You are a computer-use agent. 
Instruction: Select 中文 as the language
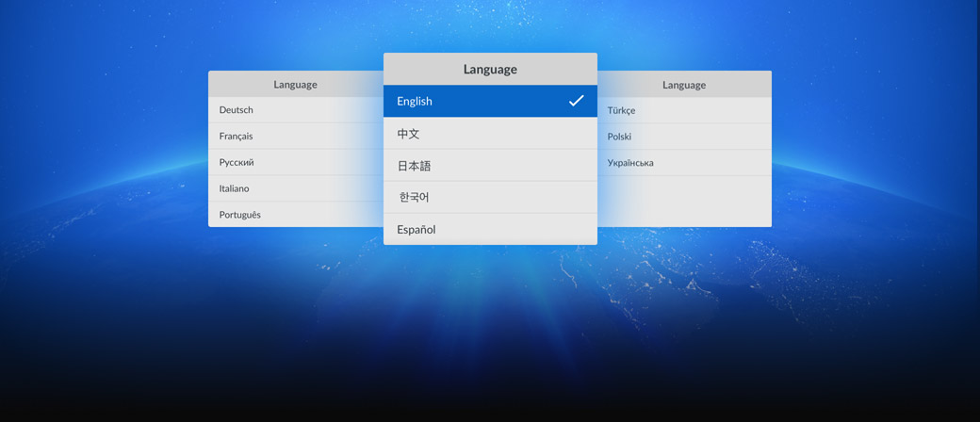pyautogui.click(x=408, y=134)
